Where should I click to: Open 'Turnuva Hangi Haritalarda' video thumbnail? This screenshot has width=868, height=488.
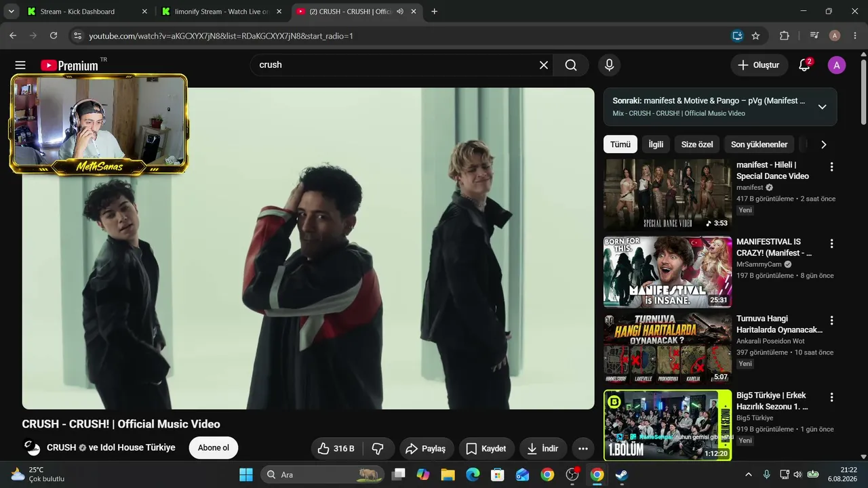coord(667,348)
